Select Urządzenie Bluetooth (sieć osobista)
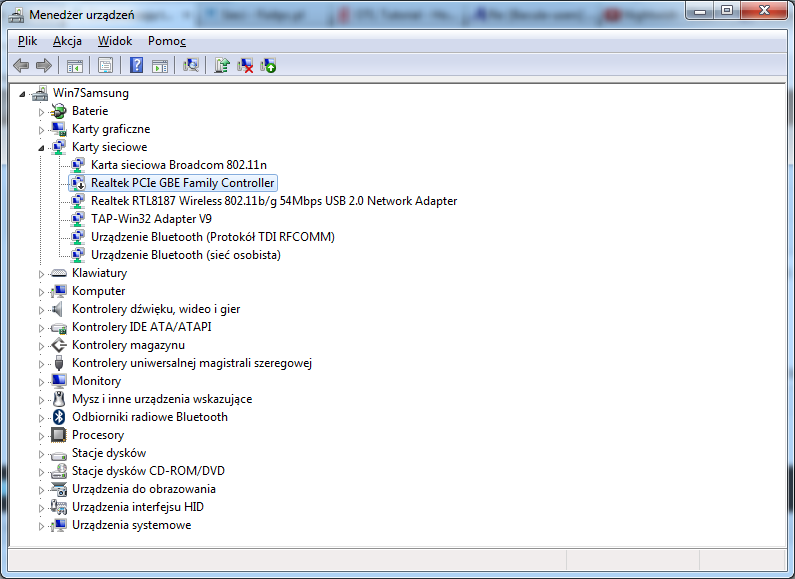Viewport: 795px width, 579px height. pos(186,255)
